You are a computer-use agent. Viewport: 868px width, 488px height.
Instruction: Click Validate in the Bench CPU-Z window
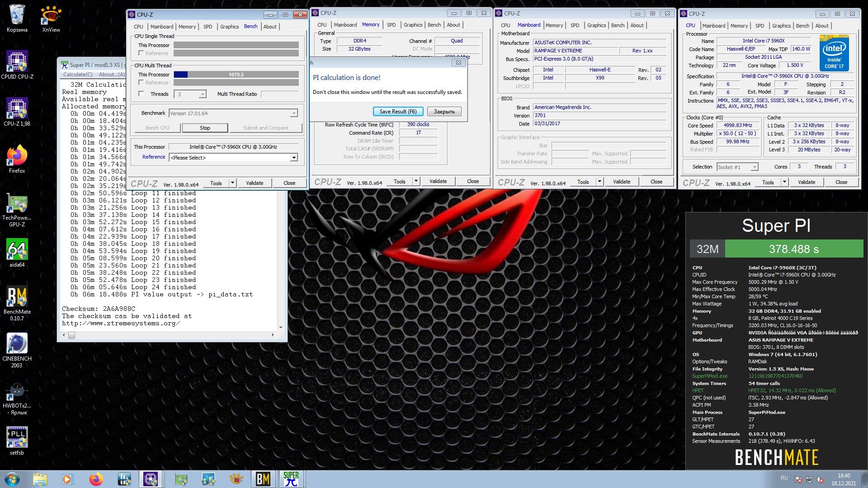click(x=255, y=183)
